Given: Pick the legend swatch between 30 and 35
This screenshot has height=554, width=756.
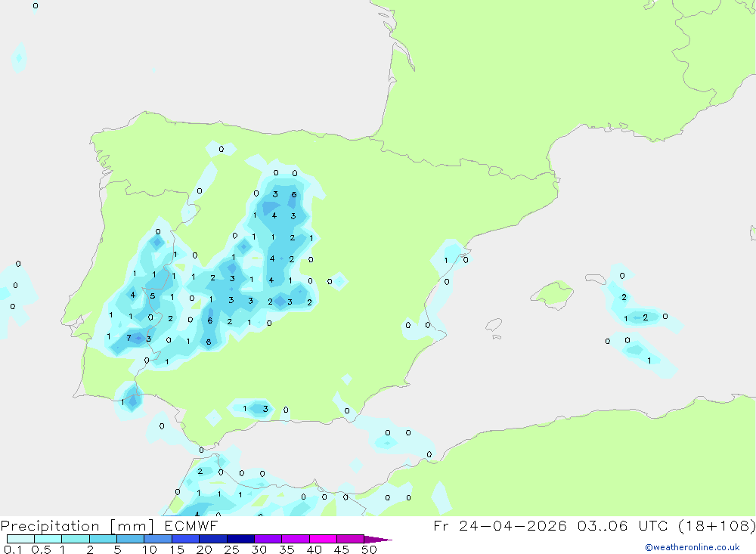Looking at the screenshot, I should pyautogui.click(x=268, y=539).
